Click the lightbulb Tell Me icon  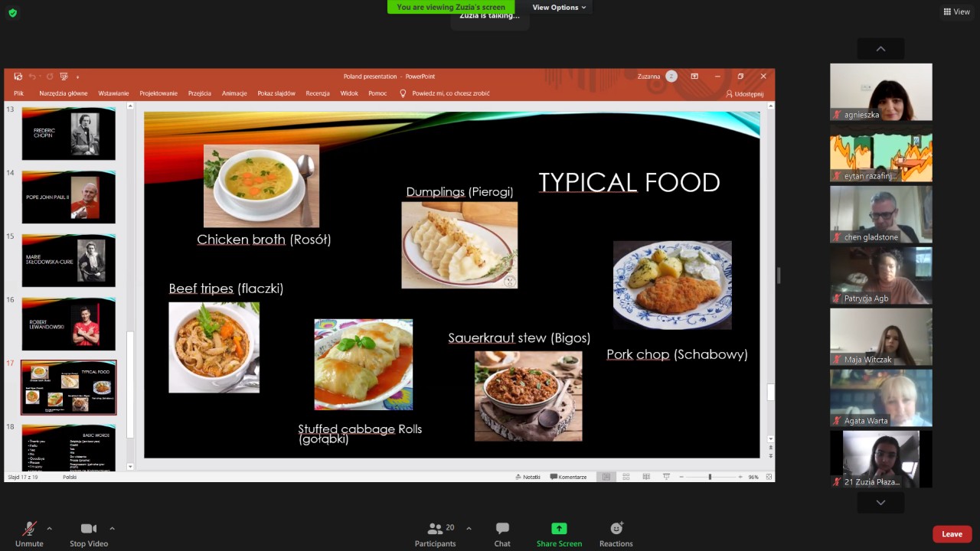403,93
